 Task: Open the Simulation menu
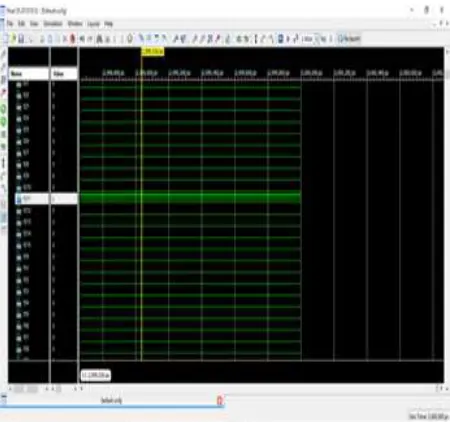53,24
